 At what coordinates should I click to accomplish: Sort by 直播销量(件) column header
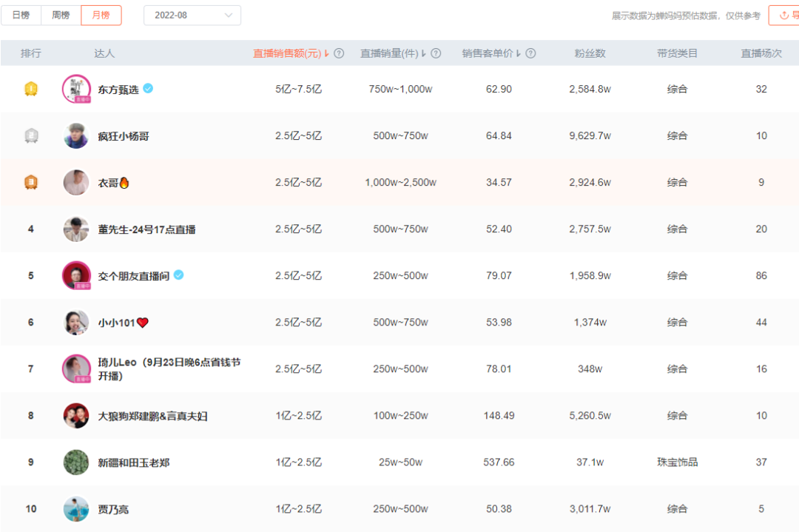click(392, 53)
